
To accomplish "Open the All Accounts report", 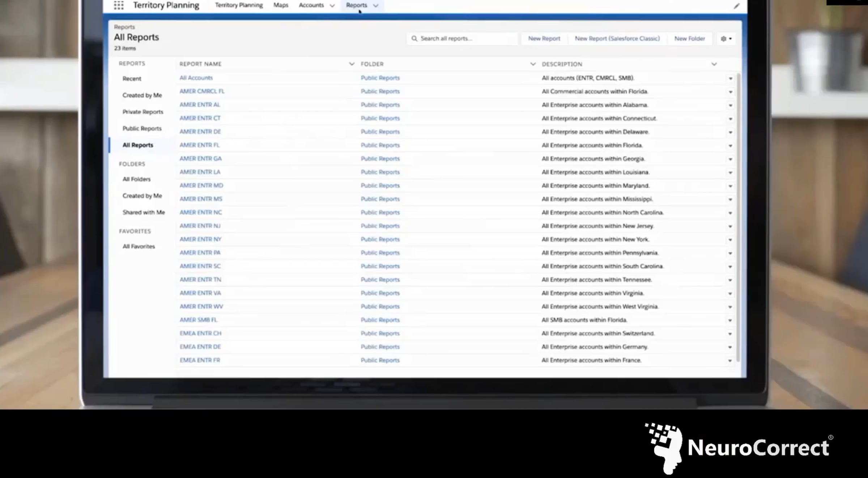I will [196, 78].
